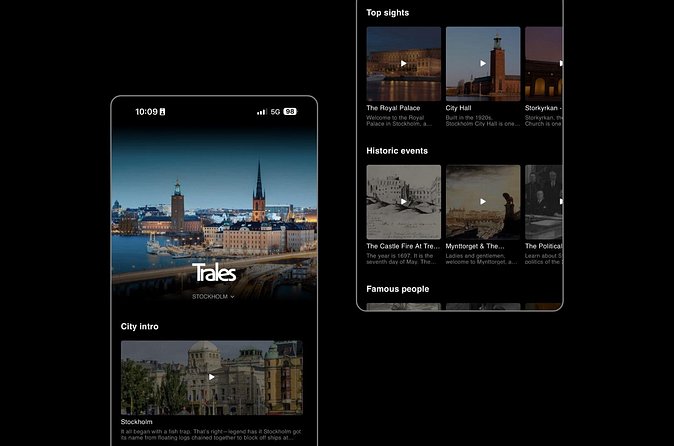This screenshot has width=674, height=446.
Task: Play The Castle Fire historic event
Action: click(404, 202)
